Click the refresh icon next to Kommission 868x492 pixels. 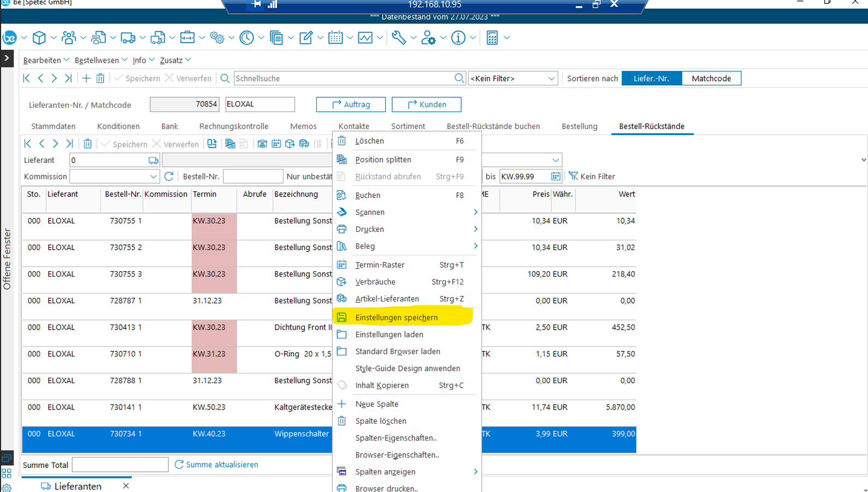tap(169, 176)
